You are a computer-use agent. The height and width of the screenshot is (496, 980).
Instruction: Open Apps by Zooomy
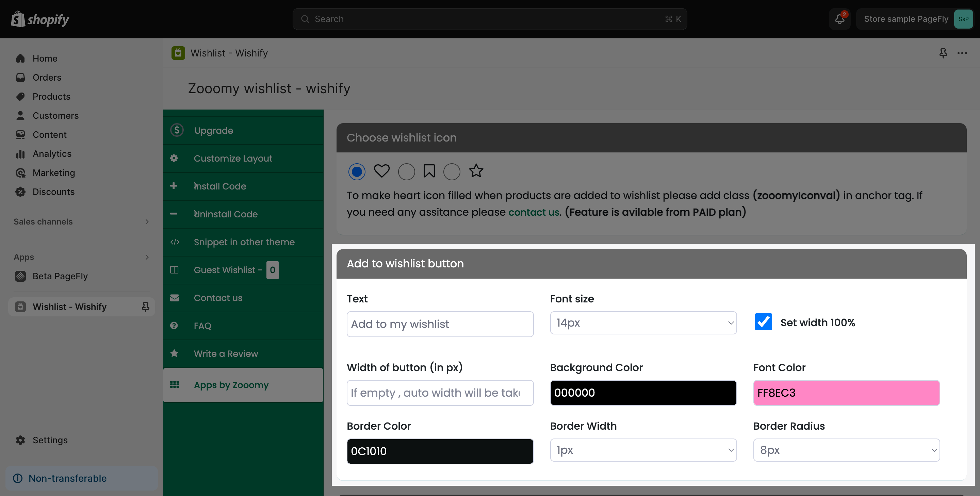(244, 385)
